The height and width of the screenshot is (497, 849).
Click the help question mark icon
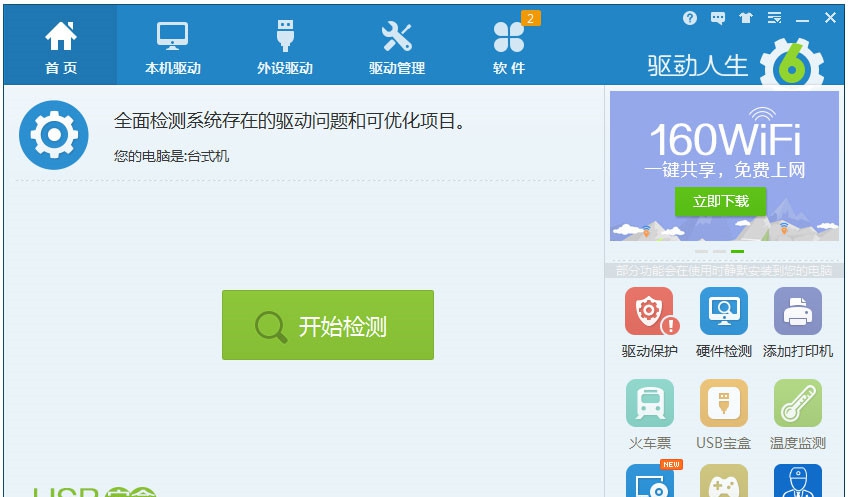click(689, 18)
